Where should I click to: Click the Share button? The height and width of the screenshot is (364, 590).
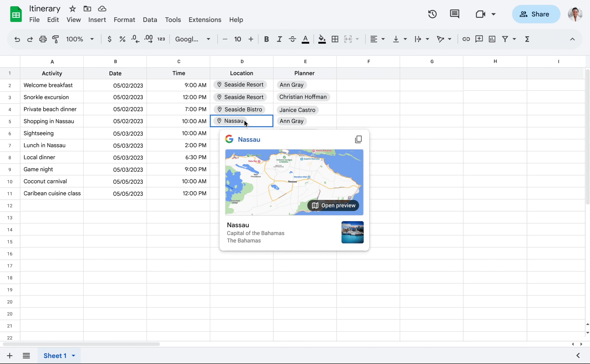point(536,14)
